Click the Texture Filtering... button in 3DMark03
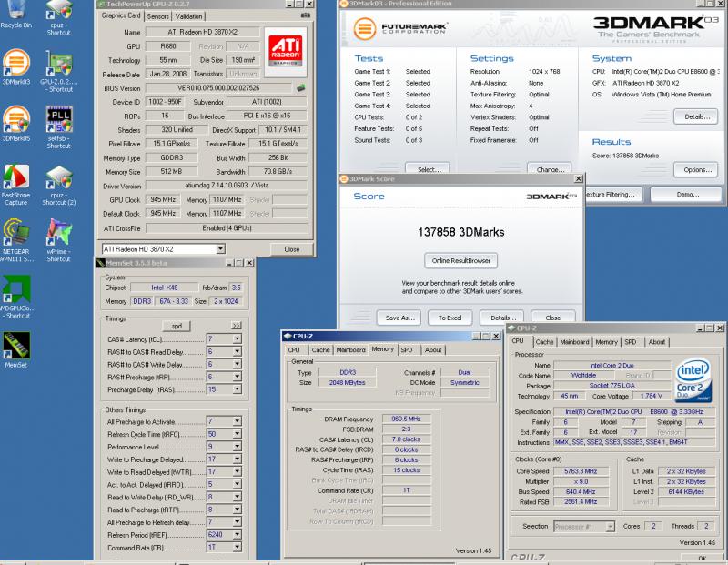The height and width of the screenshot is (565, 728). (x=613, y=195)
